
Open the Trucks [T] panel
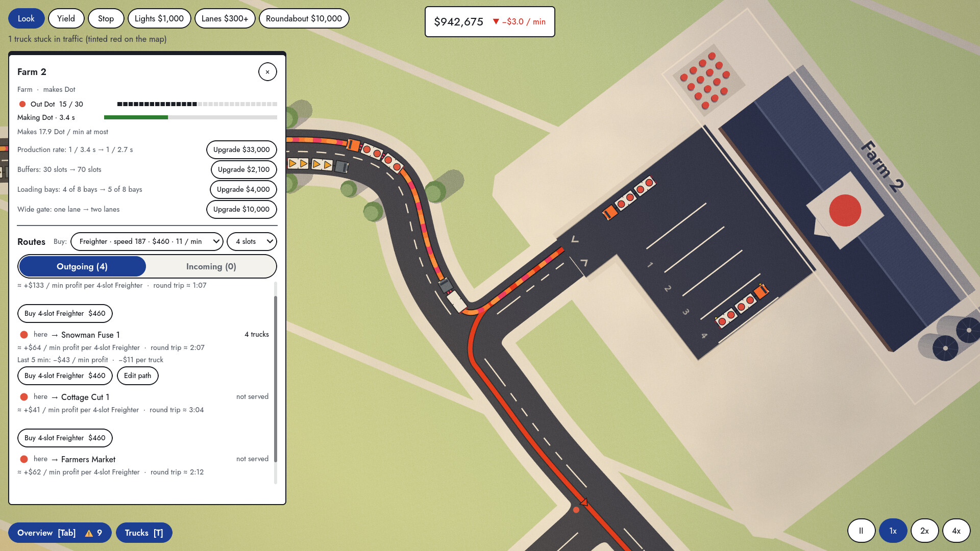click(x=144, y=533)
